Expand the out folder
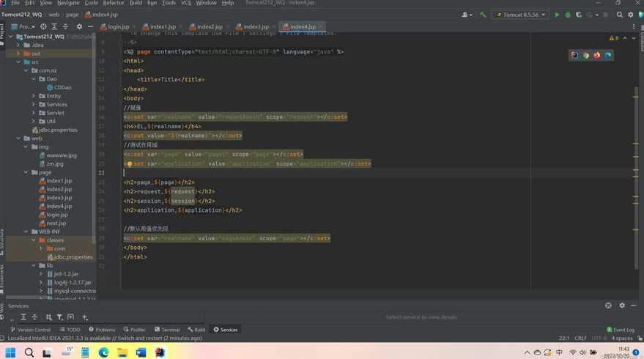Image resolution: width=644 pixels, height=359 pixels. click(x=18, y=53)
